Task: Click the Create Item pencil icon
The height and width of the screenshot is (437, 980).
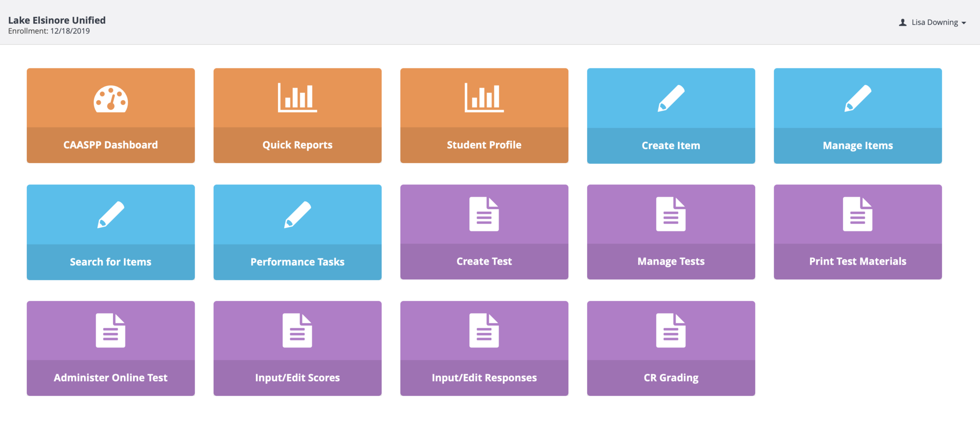Action: (671, 99)
